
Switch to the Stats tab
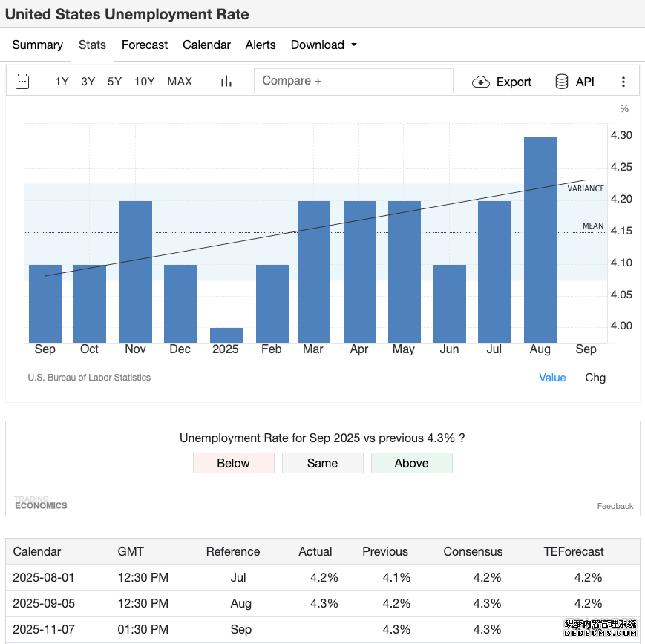coord(92,45)
